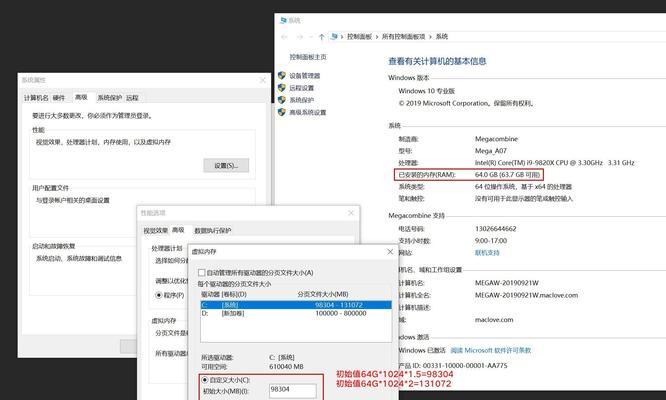The height and width of the screenshot is (400, 666).
Task: Click support hours 9:00-17:00
Action: point(491,241)
